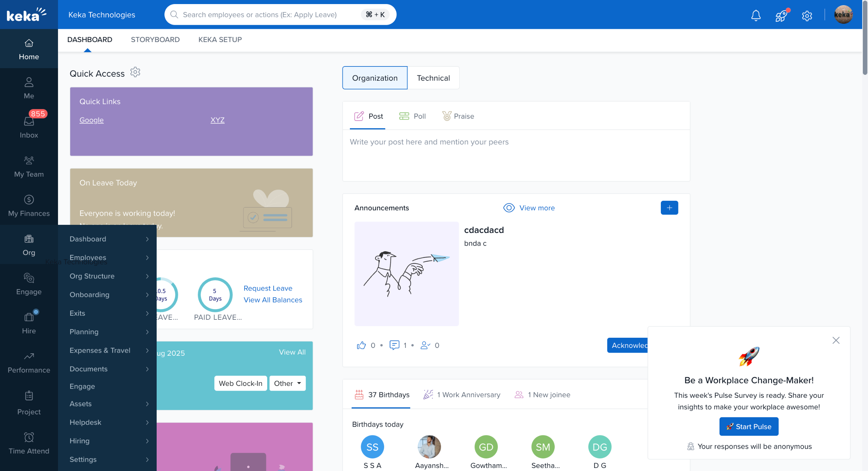Click the Request Leave link
This screenshot has height=471, width=868.
click(x=268, y=288)
